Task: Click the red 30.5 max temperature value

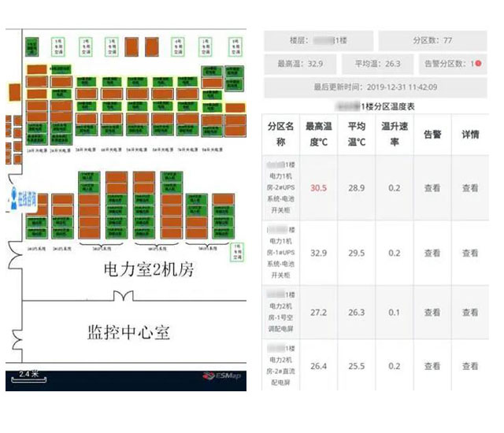Action: coord(319,188)
